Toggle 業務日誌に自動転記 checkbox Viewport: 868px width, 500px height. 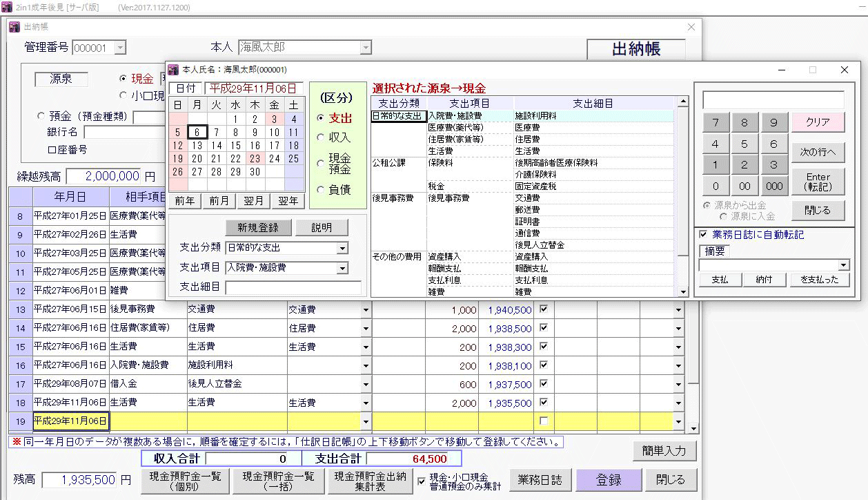[703, 235]
